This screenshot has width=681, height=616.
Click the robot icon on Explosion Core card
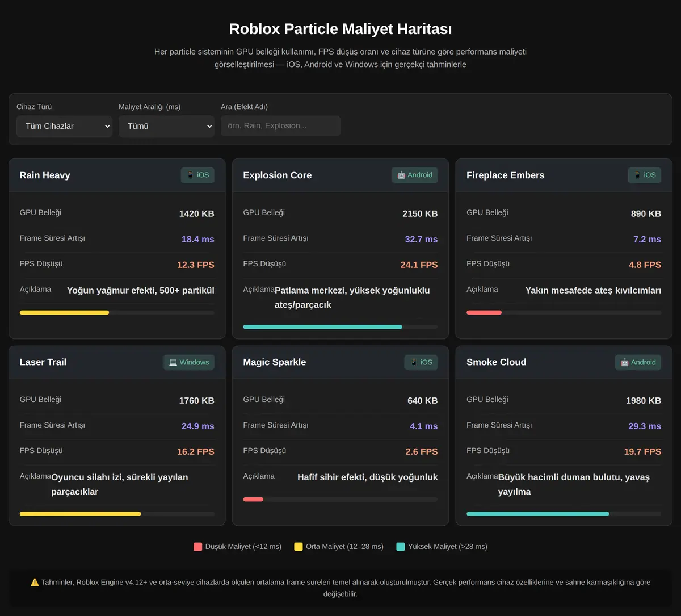401,175
